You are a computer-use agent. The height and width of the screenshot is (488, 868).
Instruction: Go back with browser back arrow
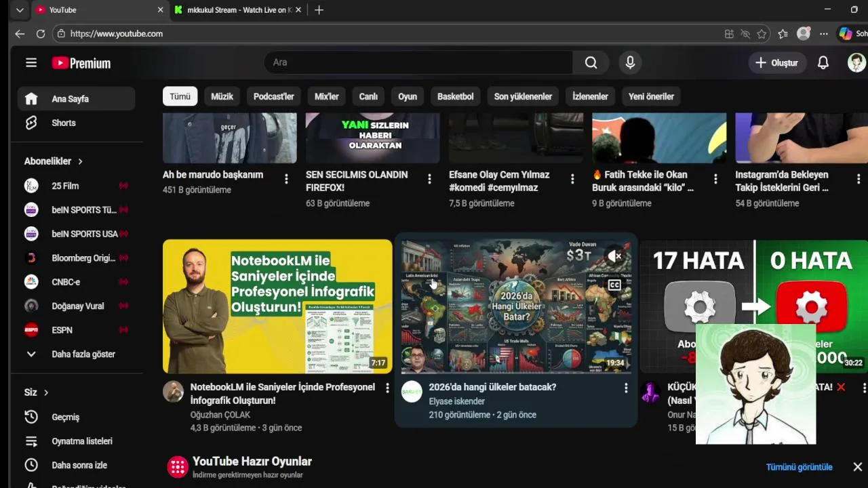click(20, 34)
